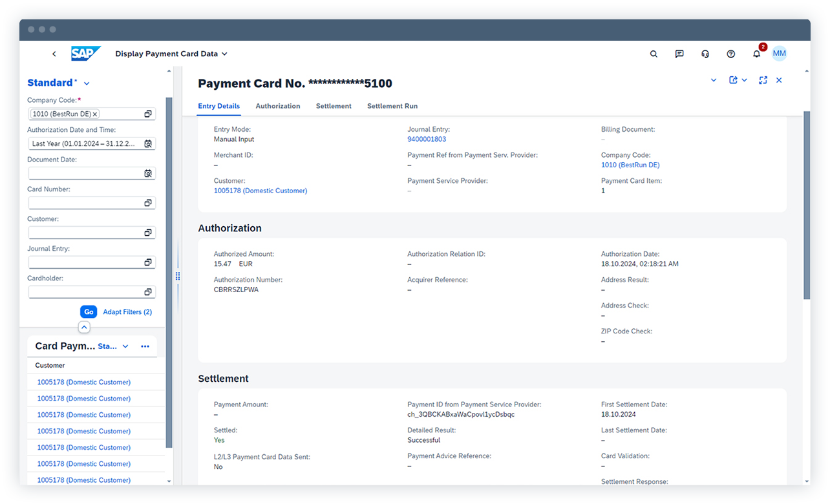Open the global search
830x504 pixels.
tap(654, 54)
